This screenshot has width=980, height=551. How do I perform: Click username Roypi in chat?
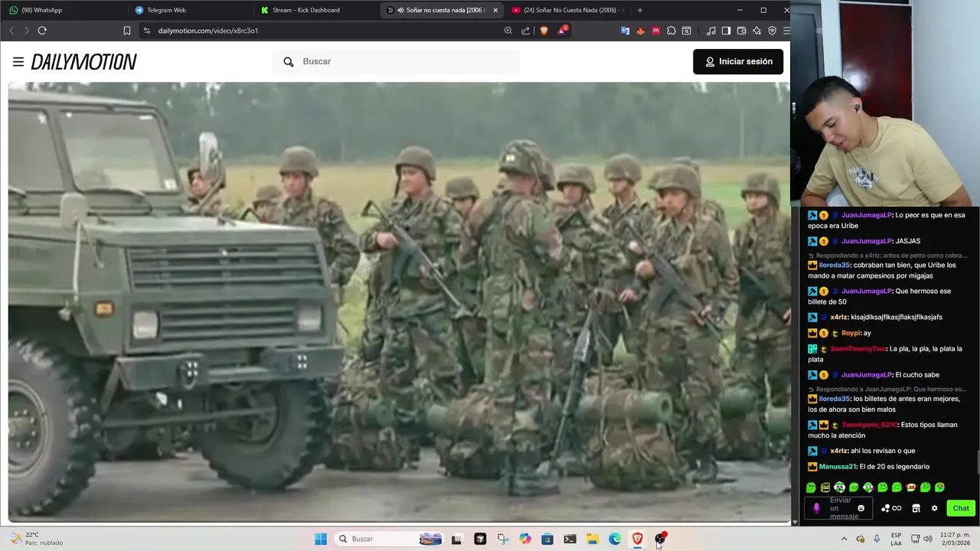pyautogui.click(x=851, y=333)
